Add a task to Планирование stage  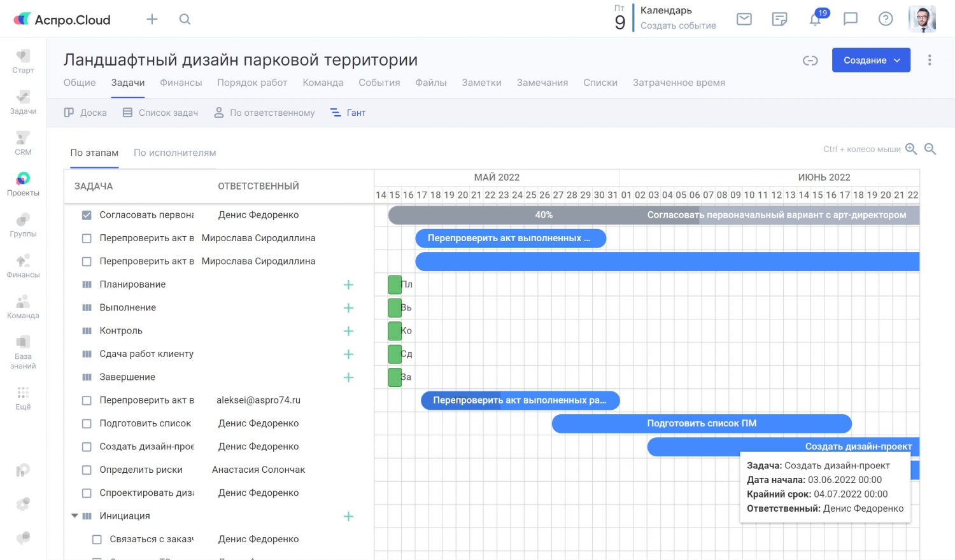pos(348,285)
